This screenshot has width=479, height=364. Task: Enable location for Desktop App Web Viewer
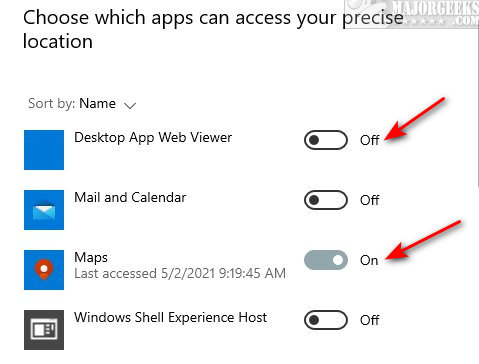tap(326, 140)
